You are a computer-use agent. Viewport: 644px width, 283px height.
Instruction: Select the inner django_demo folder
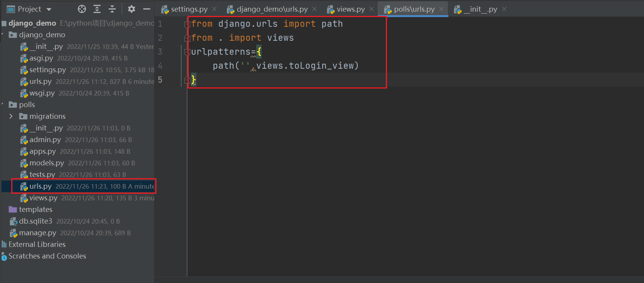tap(42, 35)
